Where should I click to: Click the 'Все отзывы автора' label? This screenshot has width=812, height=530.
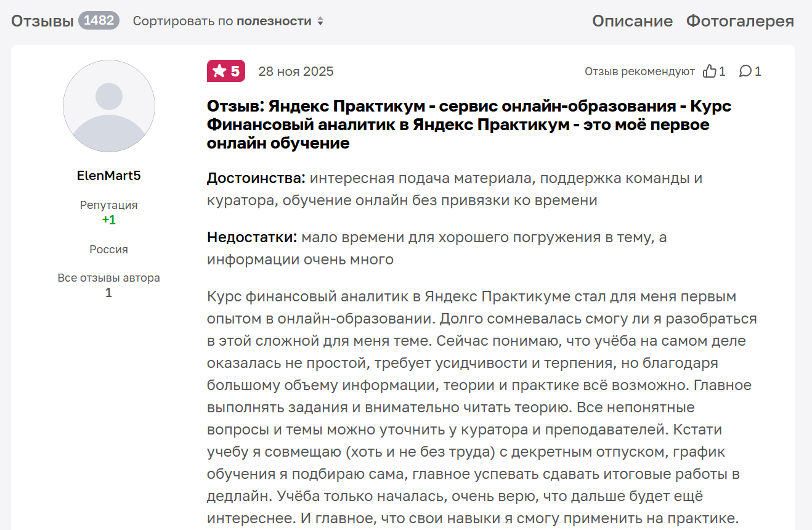(x=109, y=278)
